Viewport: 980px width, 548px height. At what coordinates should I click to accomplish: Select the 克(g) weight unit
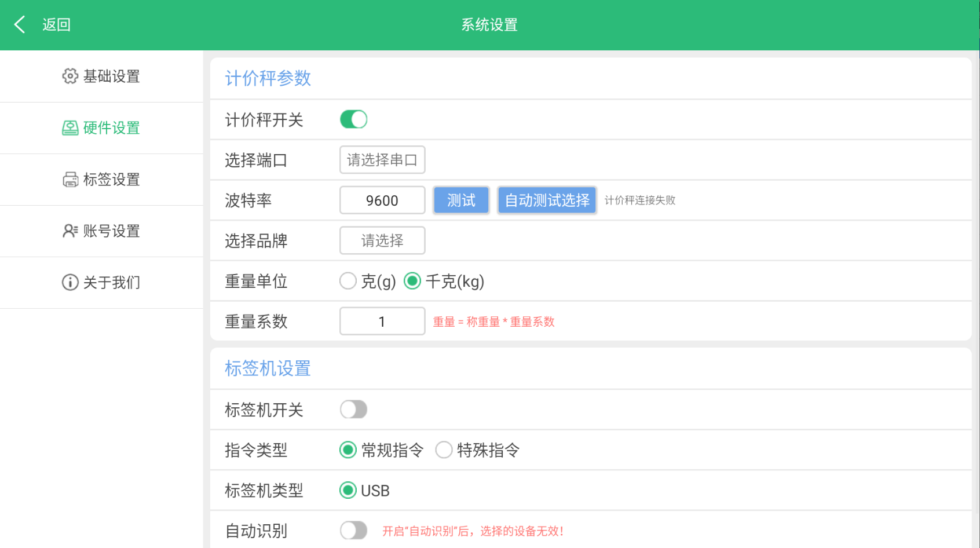click(x=348, y=282)
